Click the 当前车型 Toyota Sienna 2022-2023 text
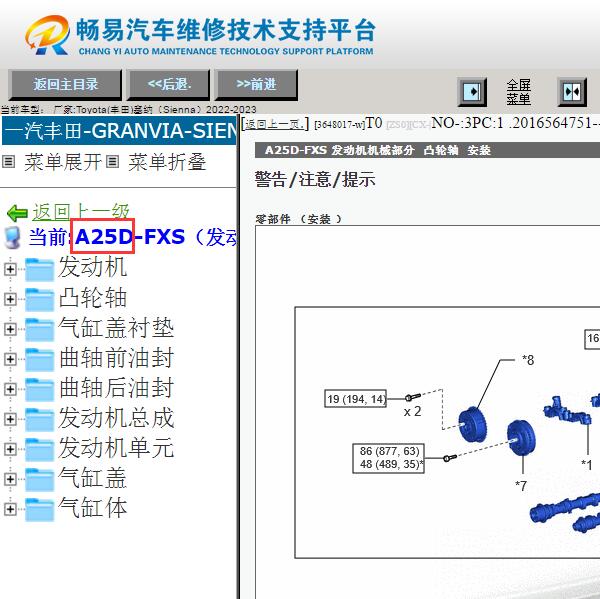The height and width of the screenshot is (599, 600). click(129, 110)
